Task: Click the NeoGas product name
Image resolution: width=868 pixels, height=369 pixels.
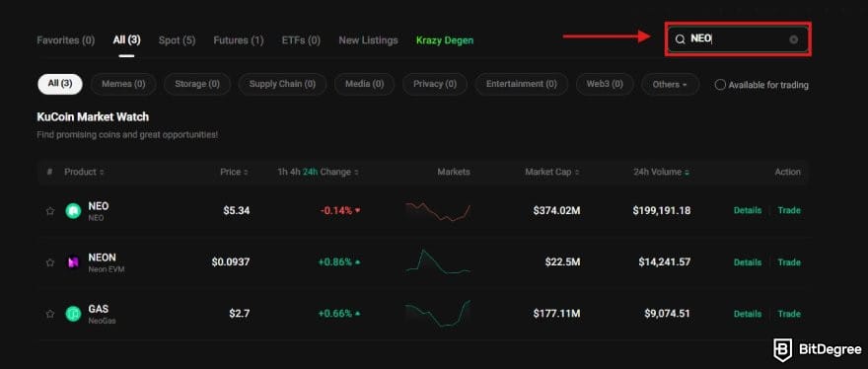Action: click(x=102, y=321)
